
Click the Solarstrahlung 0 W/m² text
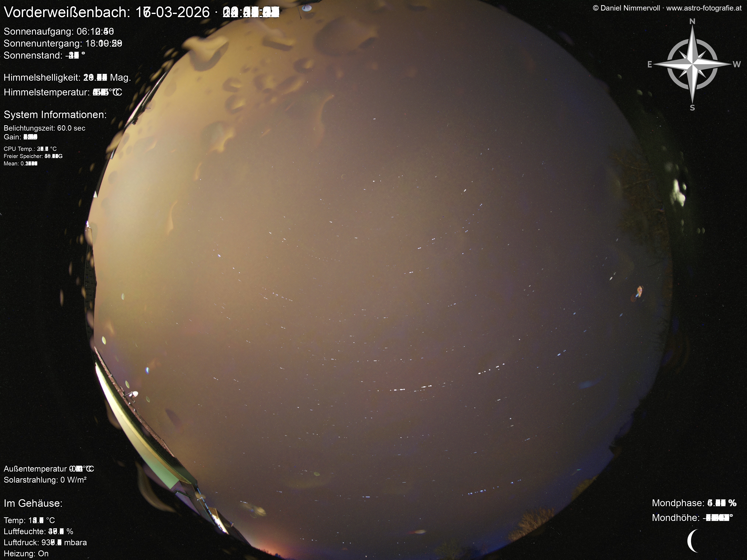pos(45,480)
